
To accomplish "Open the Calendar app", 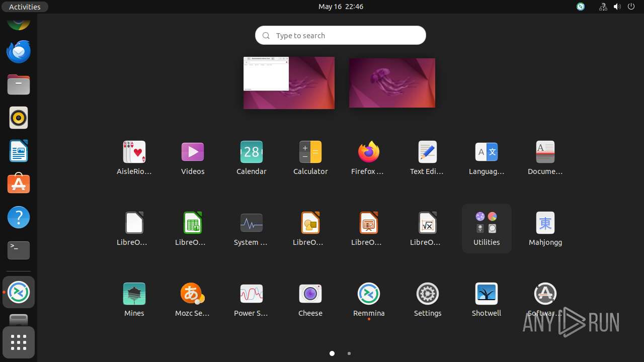I will pos(252,157).
